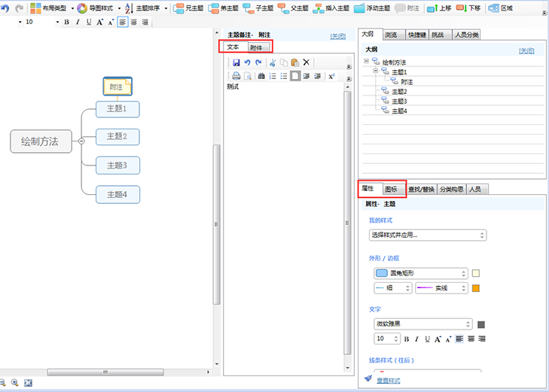The width and height of the screenshot is (549, 392).
Task: Click the save icon in notes toolbar
Action: pyautogui.click(x=236, y=62)
